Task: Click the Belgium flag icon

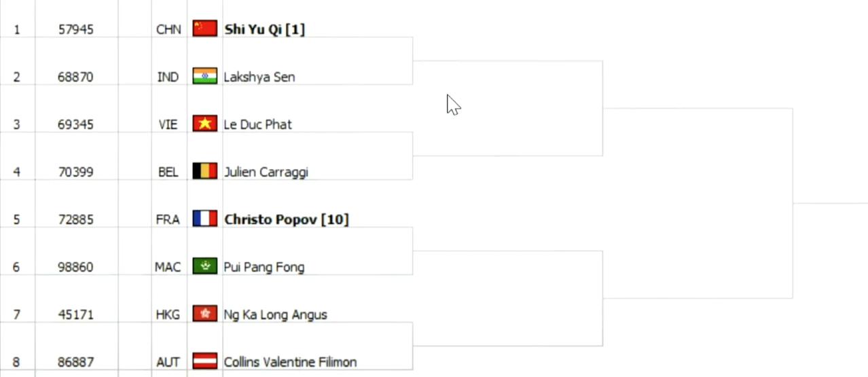Action: click(x=204, y=171)
